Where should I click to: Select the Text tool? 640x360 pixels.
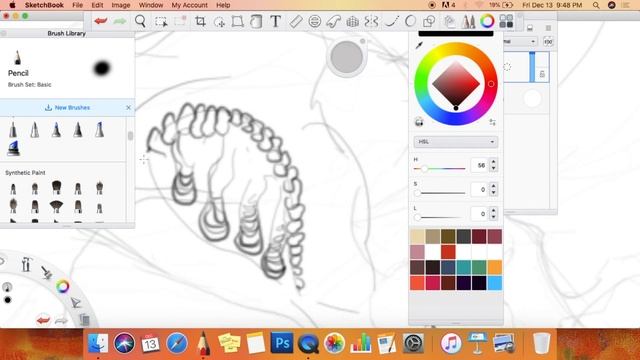point(276,21)
